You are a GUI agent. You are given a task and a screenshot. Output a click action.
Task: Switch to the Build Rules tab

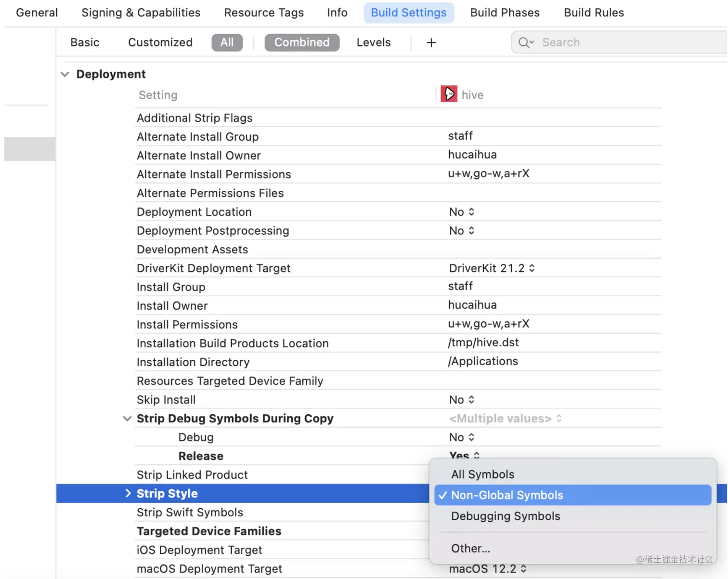[x=593, y=13]
